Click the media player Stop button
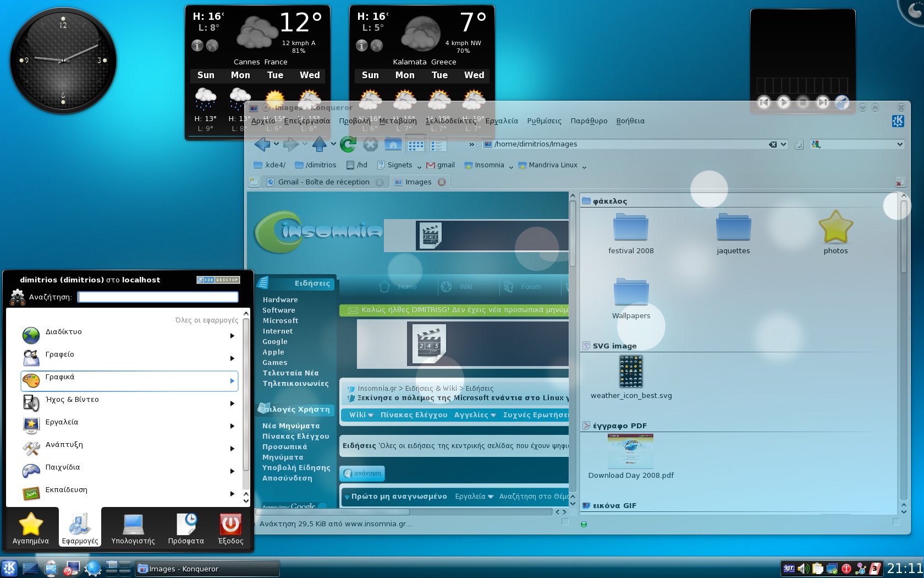 [803, 102]
